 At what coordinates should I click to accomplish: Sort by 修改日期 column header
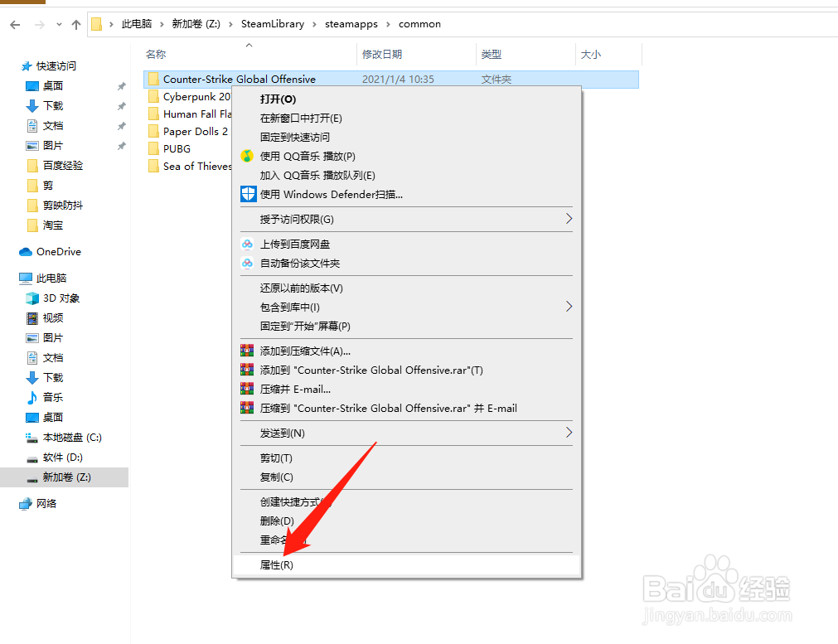381,55
